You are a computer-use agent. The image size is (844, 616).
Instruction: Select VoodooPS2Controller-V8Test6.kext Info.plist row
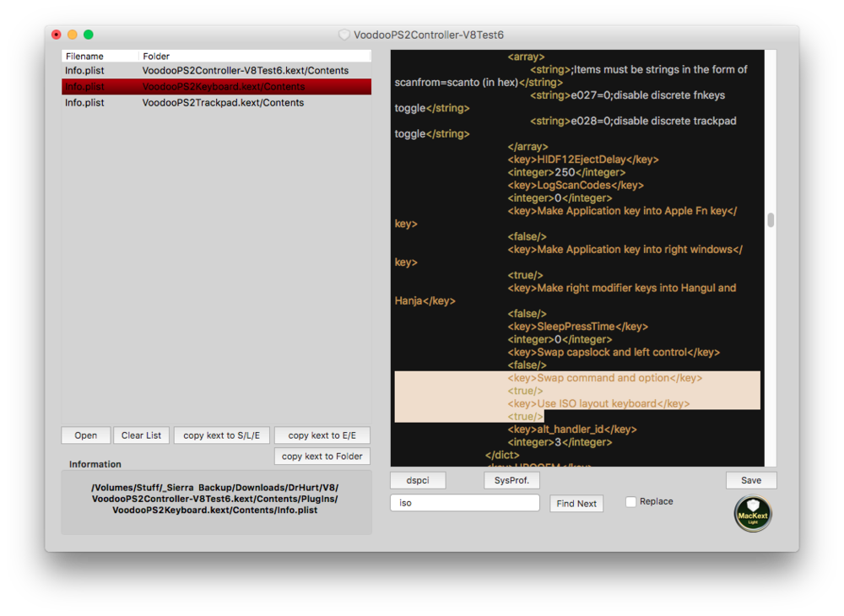click(x=216, y=71)
